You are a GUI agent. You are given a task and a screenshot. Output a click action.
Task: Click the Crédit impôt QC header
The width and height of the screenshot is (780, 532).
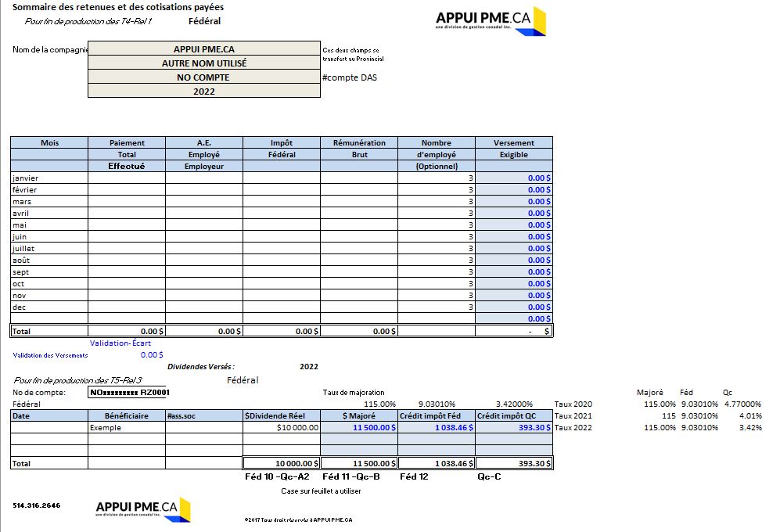514,415
